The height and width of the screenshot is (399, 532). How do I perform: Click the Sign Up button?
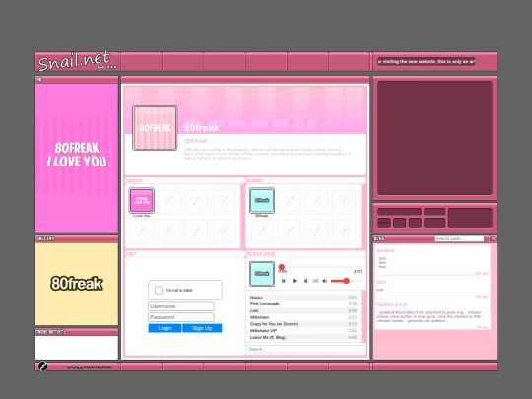[202, 328]
